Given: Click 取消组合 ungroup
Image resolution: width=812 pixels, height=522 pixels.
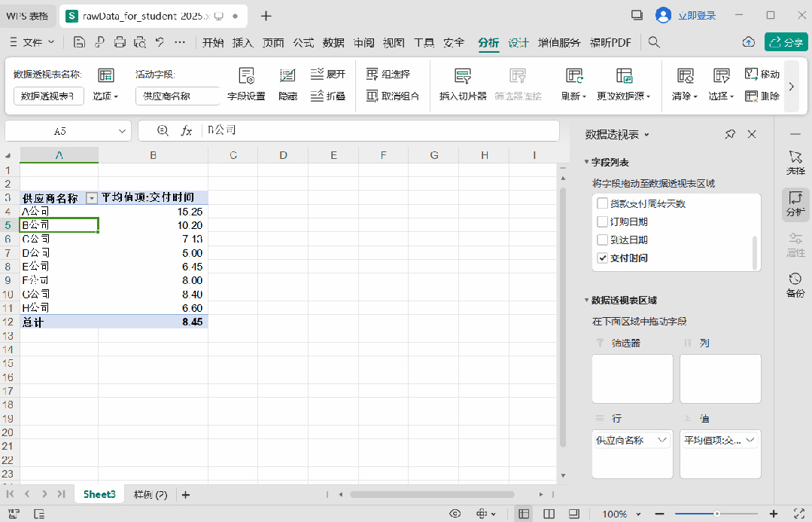Looking at the screenshot, I should (393, 96).
